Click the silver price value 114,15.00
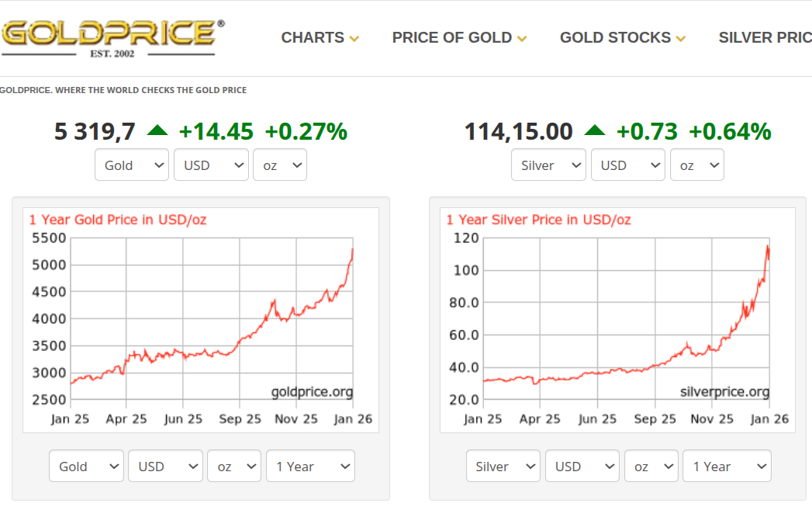The width and height of the screenshot is (812, 510). (518, 132)
